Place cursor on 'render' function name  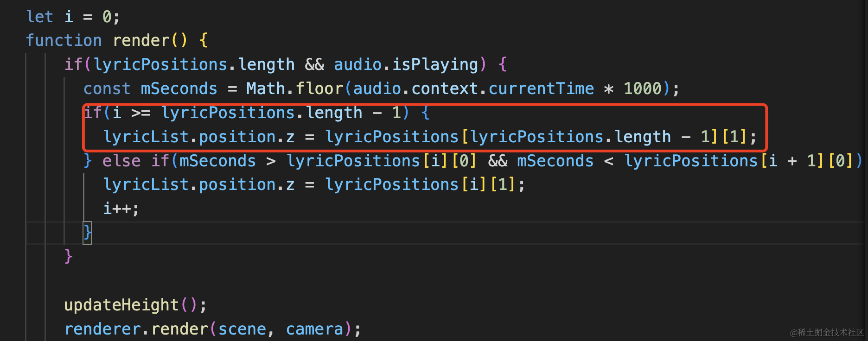141,40
